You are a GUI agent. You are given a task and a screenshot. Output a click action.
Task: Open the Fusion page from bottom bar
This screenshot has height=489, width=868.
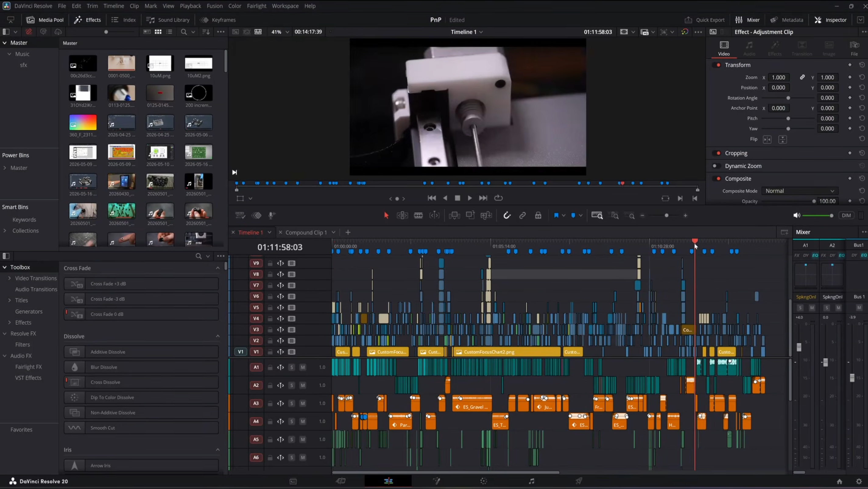[x=436, y=481]
